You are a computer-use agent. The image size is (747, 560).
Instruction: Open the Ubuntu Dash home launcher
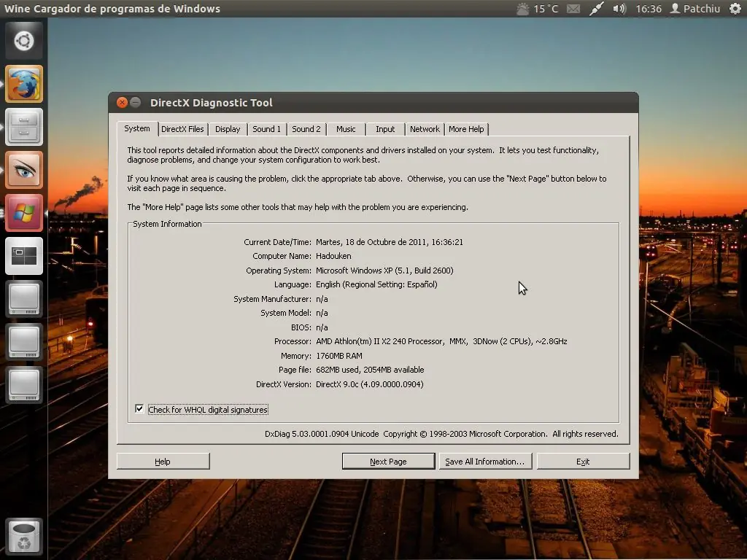(x=24, y=41)
